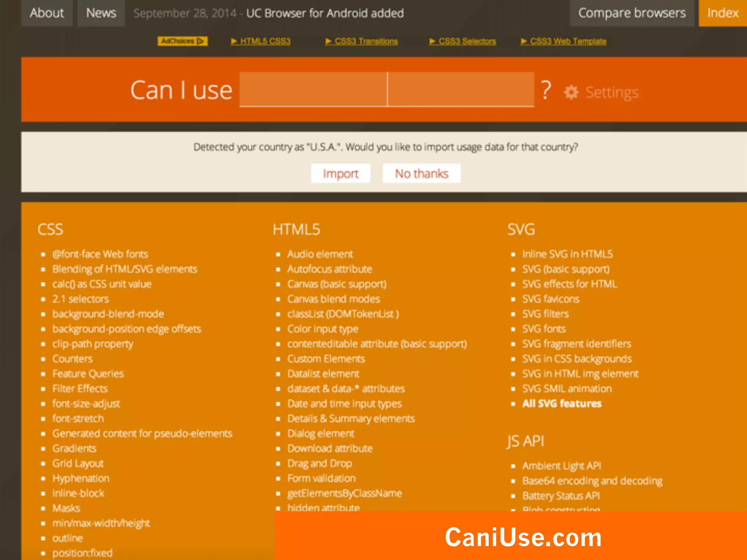Open min/max-width/height link
The image size is (747, 560).
coord(101,523)
